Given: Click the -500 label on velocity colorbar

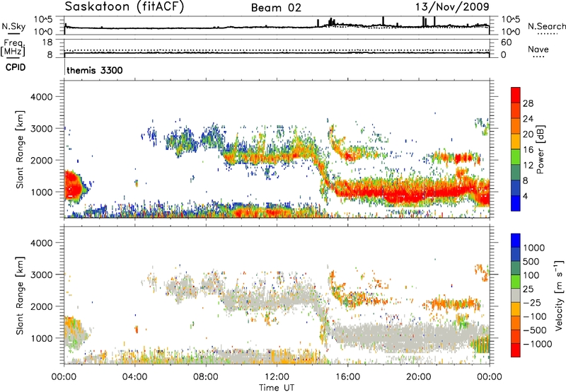Looking at the screenshot, I should pyautogui.click(x=535, y=330).
